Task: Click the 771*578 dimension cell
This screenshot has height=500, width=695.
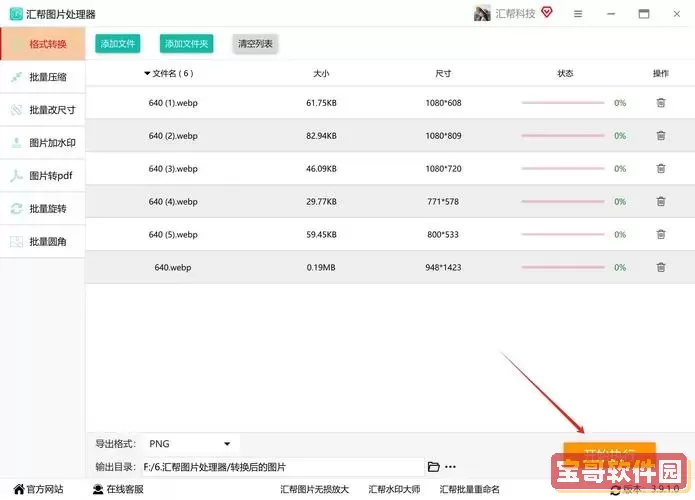Action: [443, 202]
